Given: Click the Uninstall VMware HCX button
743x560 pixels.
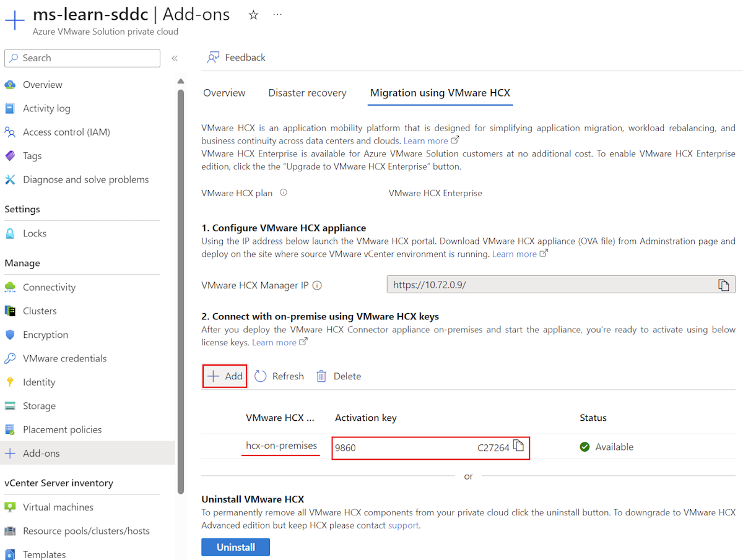Looking at the screenshot, I should click(235, 547).
